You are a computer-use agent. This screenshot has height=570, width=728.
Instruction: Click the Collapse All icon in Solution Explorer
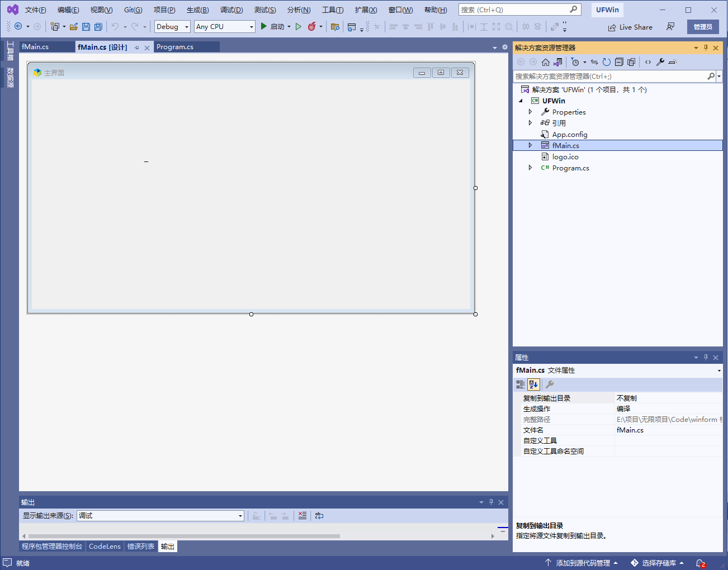coord(619,62)
